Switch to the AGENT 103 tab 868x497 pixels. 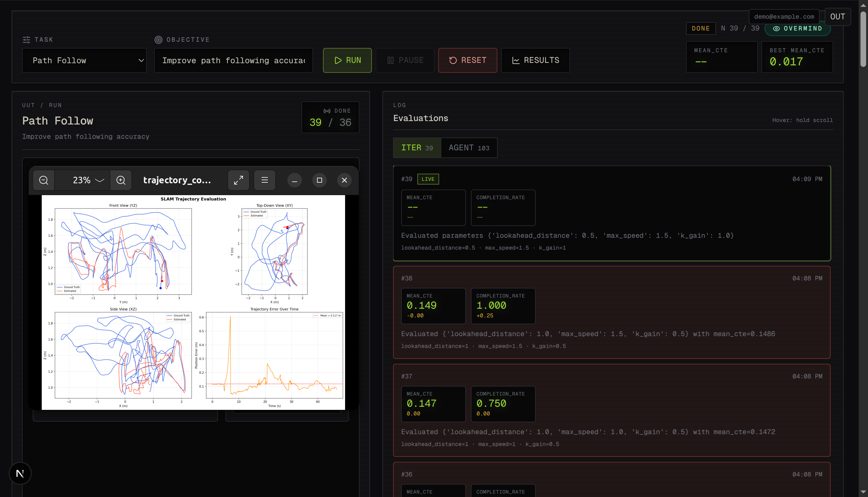[x=469, y=148]
